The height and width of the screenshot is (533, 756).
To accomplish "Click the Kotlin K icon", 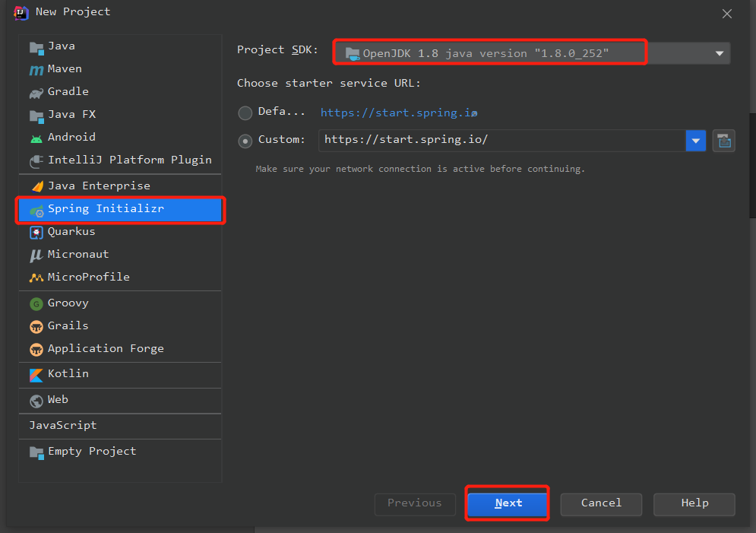I will [36, 375].
